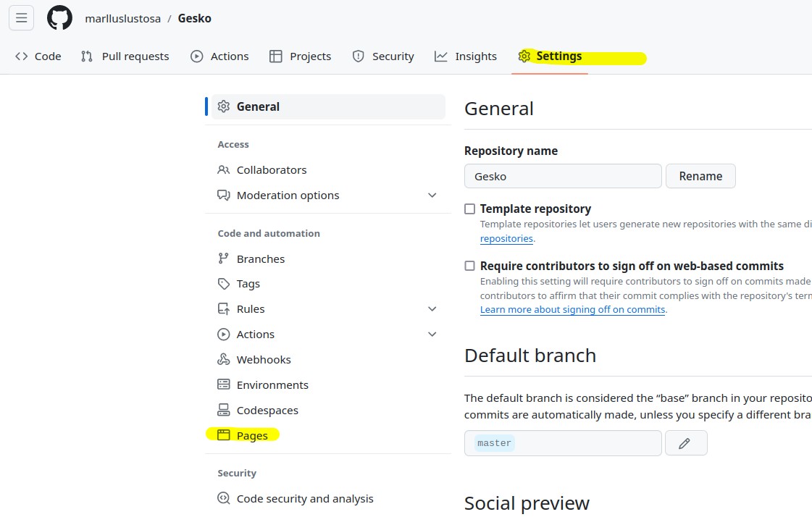812x517 pixels.
Task: Click the highlighted Pages icon
Action: (x=222, y=435)
